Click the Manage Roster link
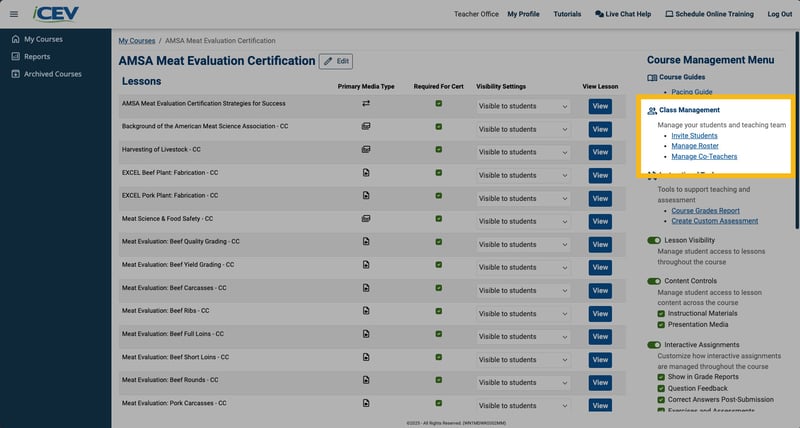 tap(694, 146)
